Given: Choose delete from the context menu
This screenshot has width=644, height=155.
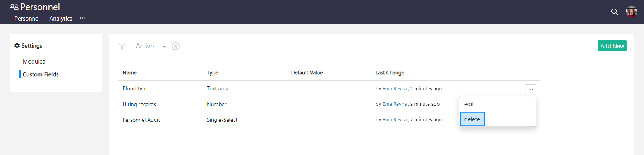Looking at the screenshot, I should tap(472, 119).
